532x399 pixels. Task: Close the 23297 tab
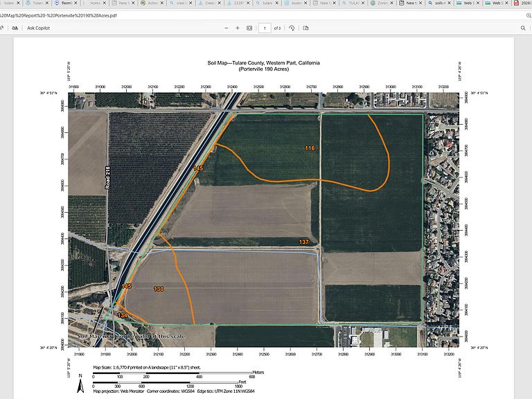click(x=248, y=3)
